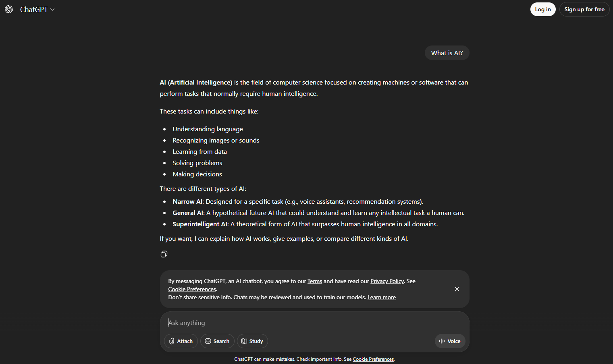613x364 pixels.
Task: Click the Voice waveform icon
Action: click(x=442, y=341)
